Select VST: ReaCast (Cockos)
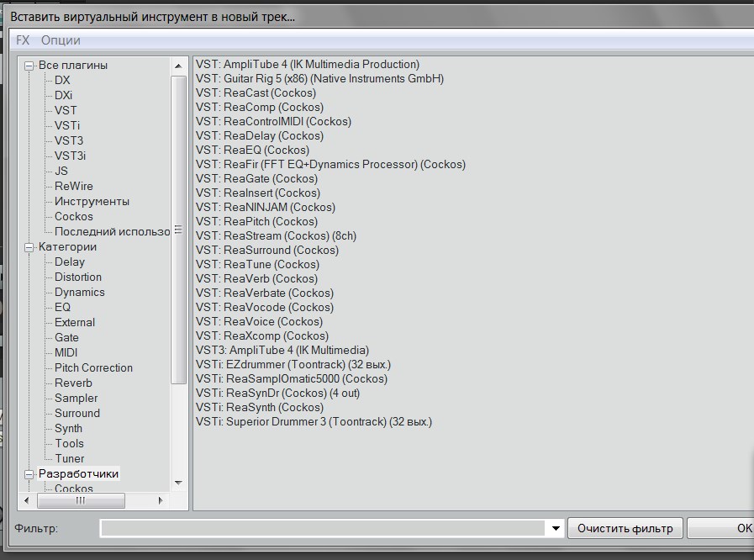754x560 pixels. [x=256, y=93]
